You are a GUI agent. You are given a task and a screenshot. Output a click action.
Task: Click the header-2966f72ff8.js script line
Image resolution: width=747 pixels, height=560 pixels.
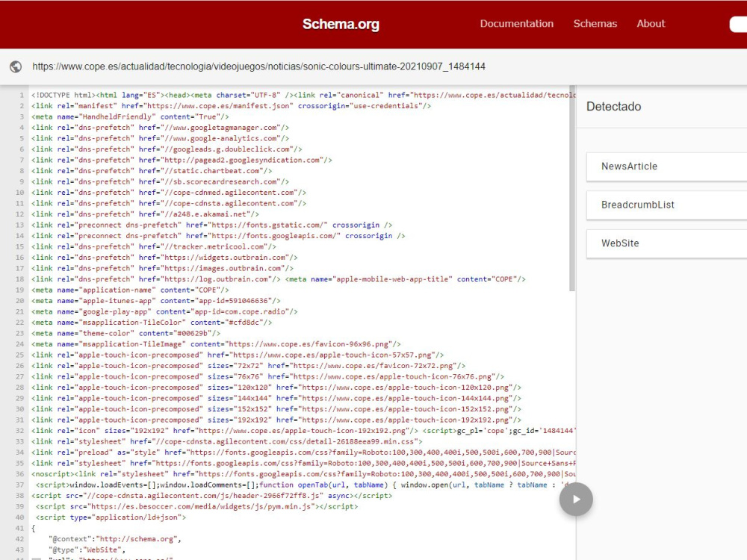coord(212,496)
